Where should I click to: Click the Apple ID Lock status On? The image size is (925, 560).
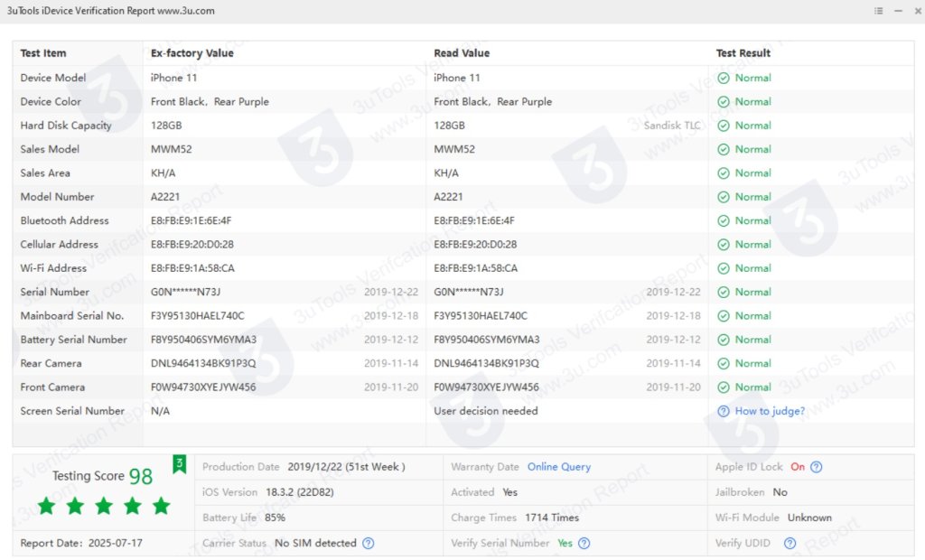tap(798, 467)
